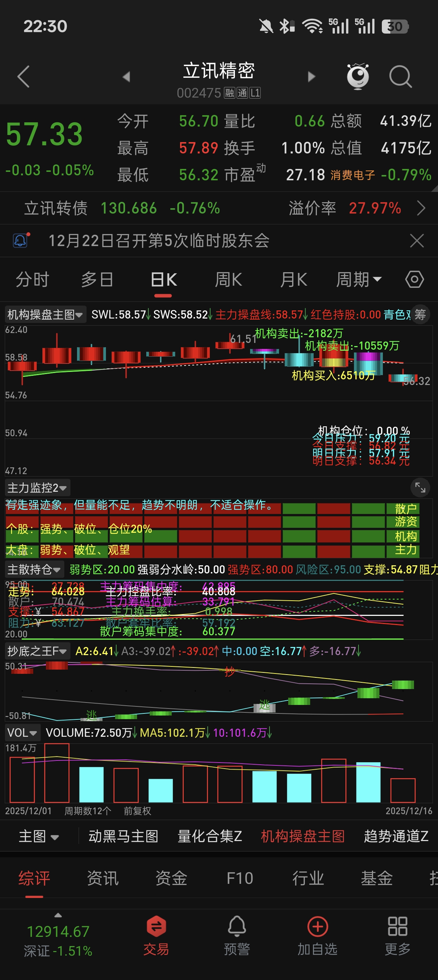Open chart settings hexagon icon

point(414,279)
